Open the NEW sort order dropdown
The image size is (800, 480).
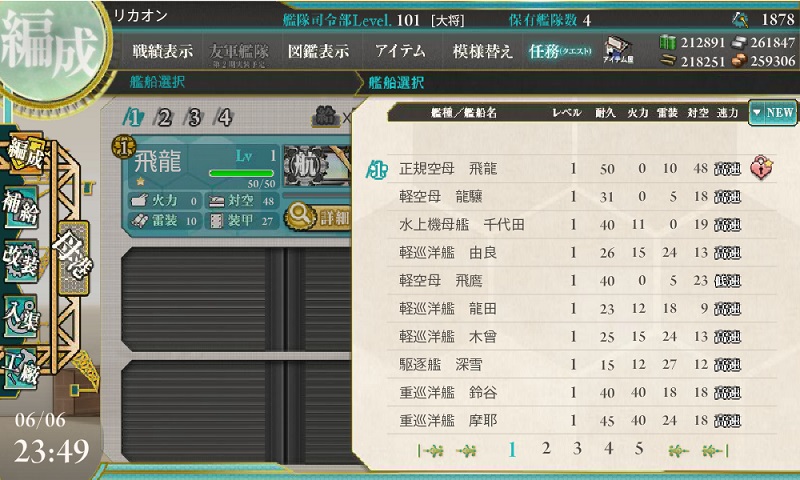coord(772,113)
